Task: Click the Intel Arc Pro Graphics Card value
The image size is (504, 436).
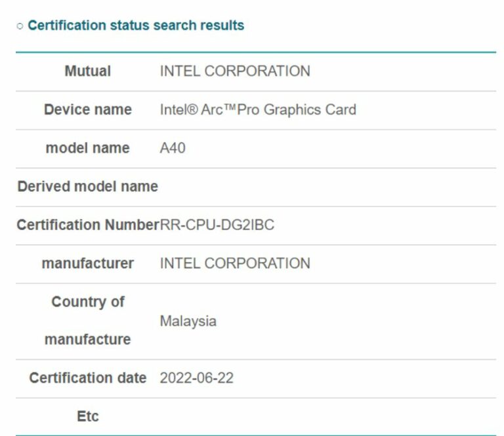Action: click(x=258, y=109)
